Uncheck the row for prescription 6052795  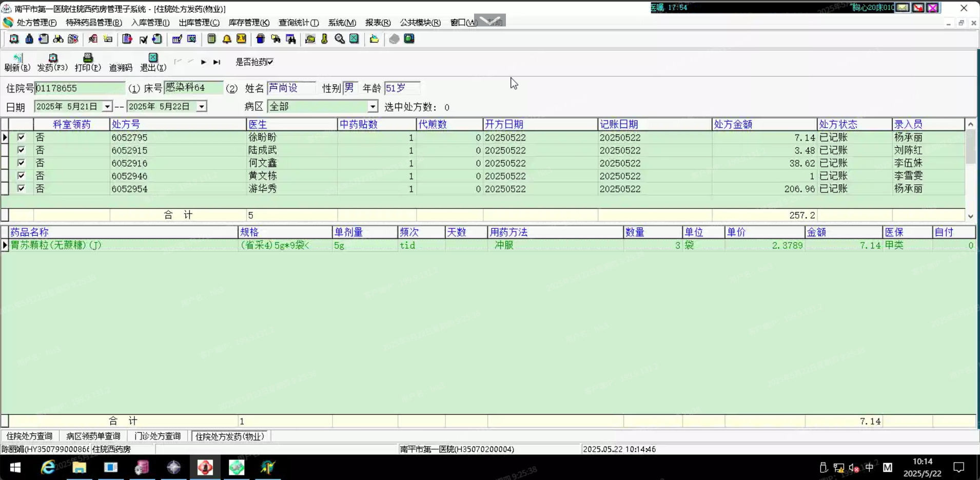(21, 137)
